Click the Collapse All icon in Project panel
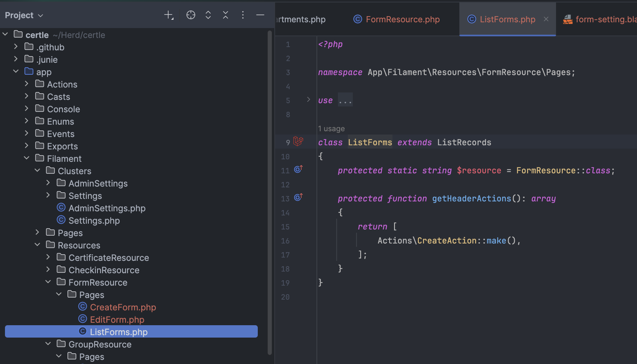Screen dimensions: 637x364 pos(226,15)
